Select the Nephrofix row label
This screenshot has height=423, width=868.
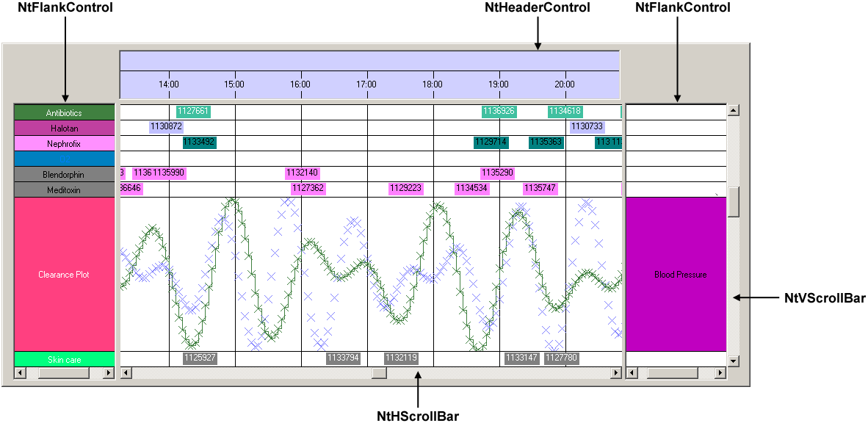(64, 143)
